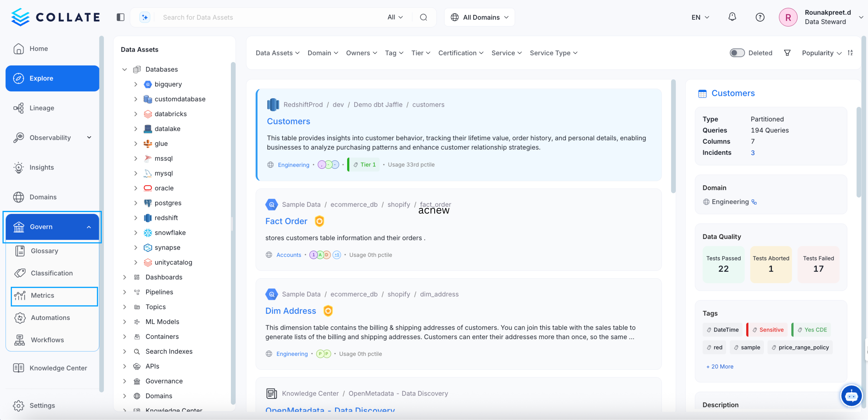The width and height of the screenshot is (868, 420).
Task: Collapse the left sidebar panel toggle
Action: coord(120,17)
